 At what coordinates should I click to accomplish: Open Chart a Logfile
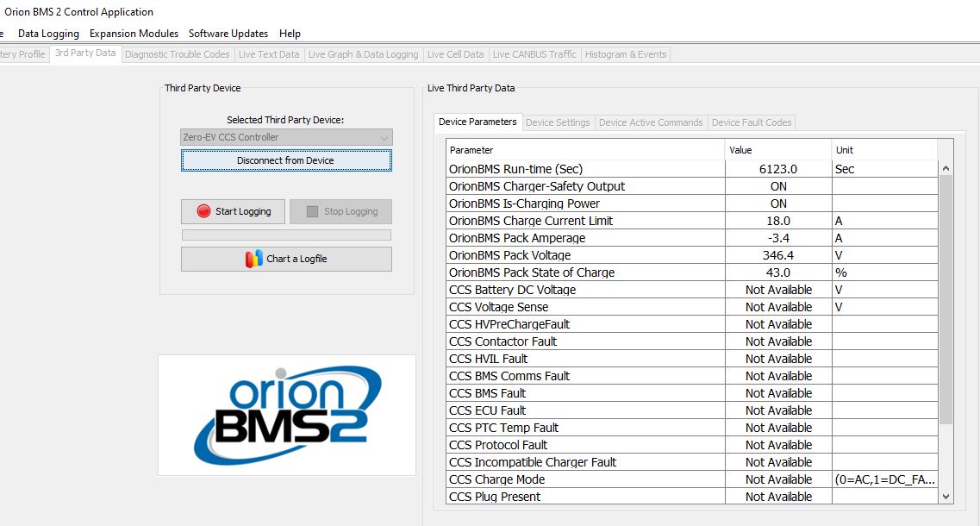pos(286,259)
